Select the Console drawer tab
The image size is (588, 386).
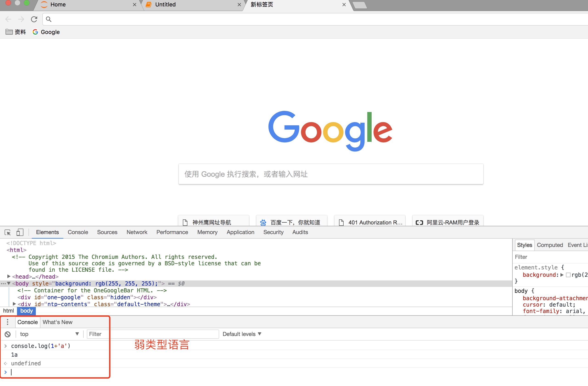[x=27, y=322]
